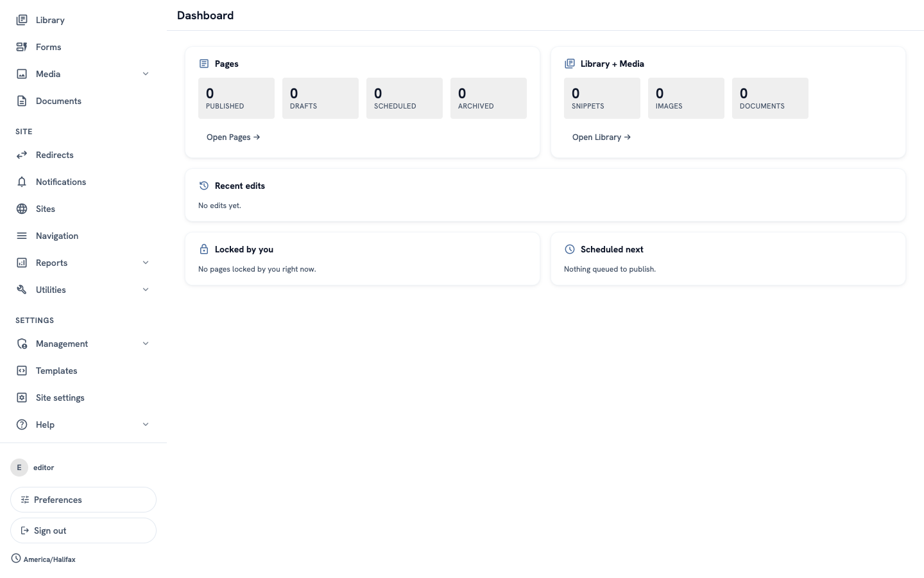Click the Documents file icon

22,101
